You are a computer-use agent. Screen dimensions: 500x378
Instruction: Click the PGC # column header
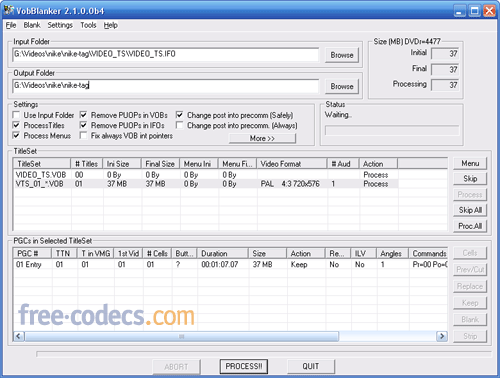(x=33, y=253)
